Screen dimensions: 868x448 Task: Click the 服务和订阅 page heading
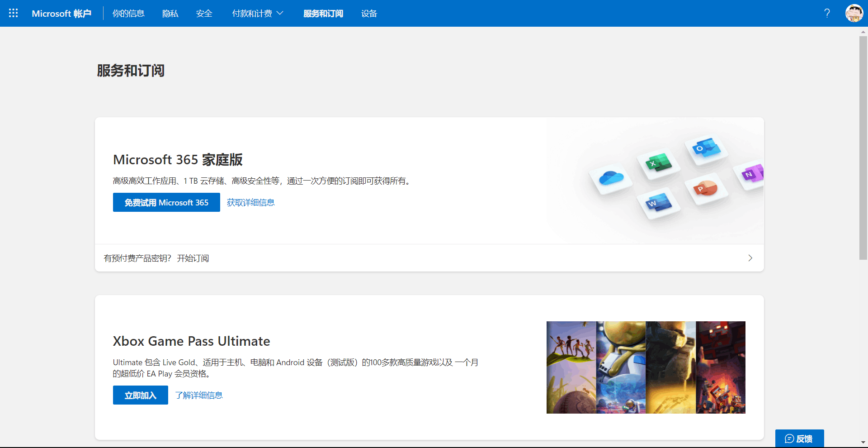(131, 71)
